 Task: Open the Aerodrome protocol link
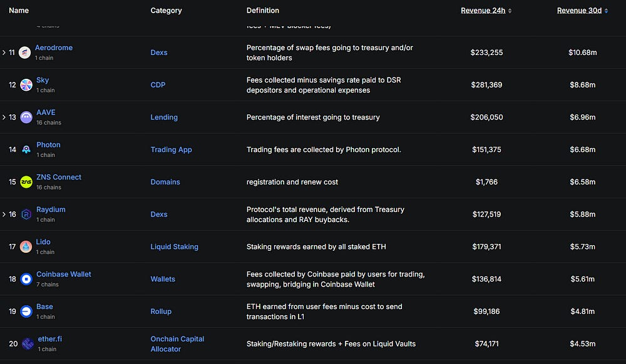[x=54, y=48]
